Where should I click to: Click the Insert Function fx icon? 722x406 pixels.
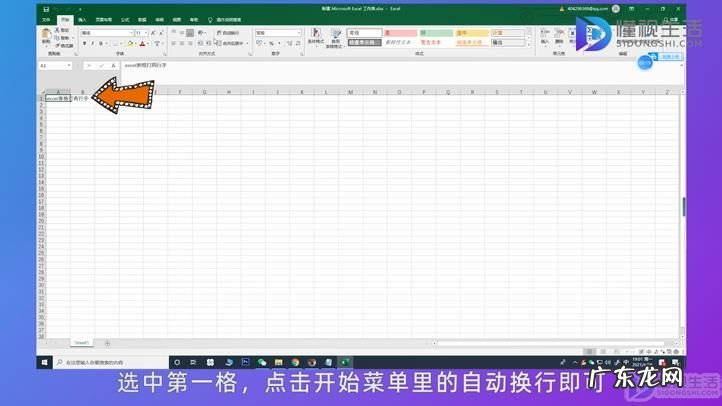click(x=113, y=66)
